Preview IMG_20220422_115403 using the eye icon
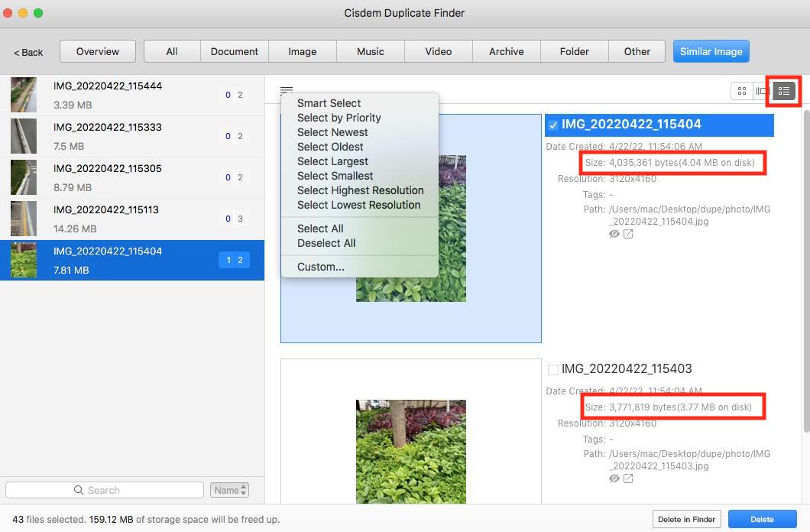The height and width of the screenshot is (532, 810). tap(614, 478)
